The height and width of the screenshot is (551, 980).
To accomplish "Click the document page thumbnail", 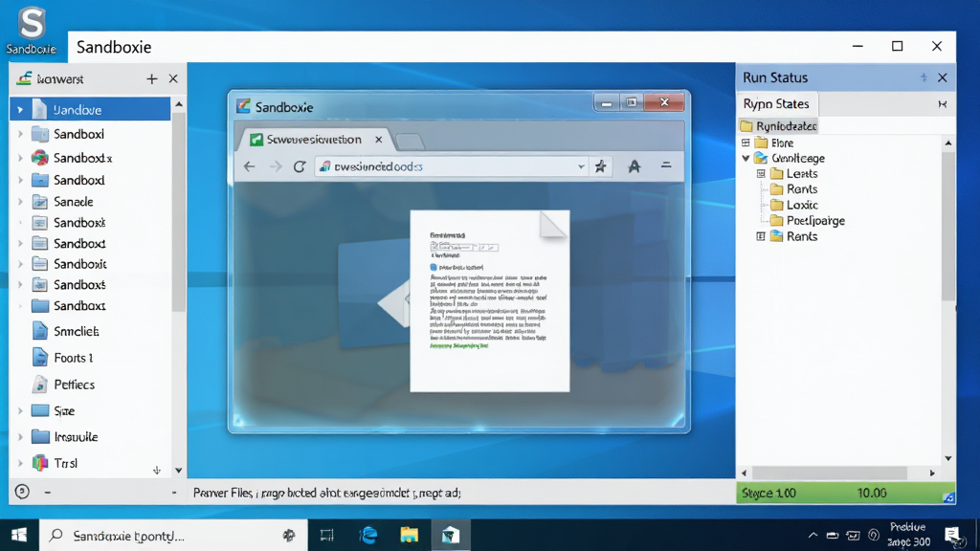I will coord(489,300).
